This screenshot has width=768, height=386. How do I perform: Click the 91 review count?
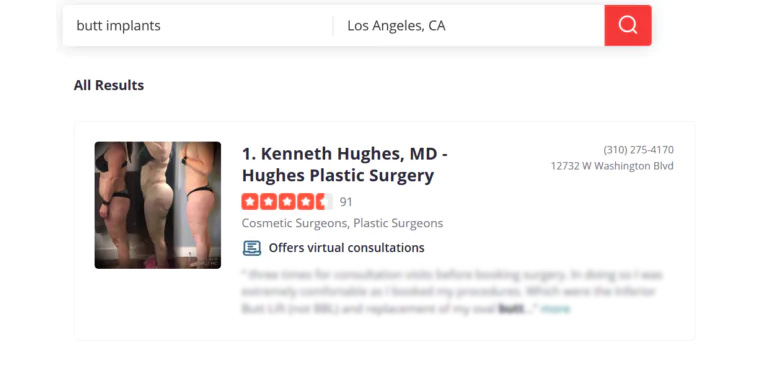pos(346,202)
